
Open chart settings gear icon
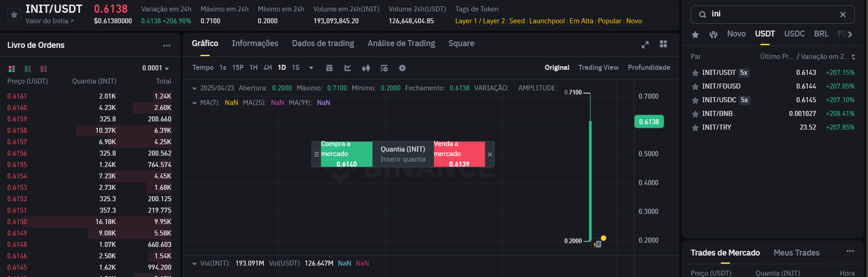[402, 68]
